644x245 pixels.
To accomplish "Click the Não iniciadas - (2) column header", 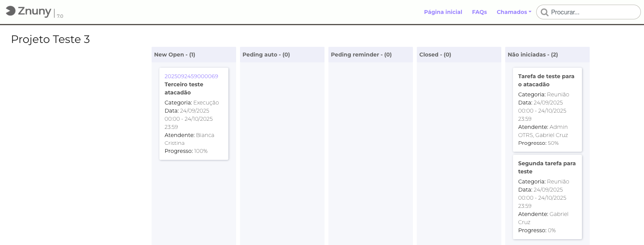I will tap(547, 55).
